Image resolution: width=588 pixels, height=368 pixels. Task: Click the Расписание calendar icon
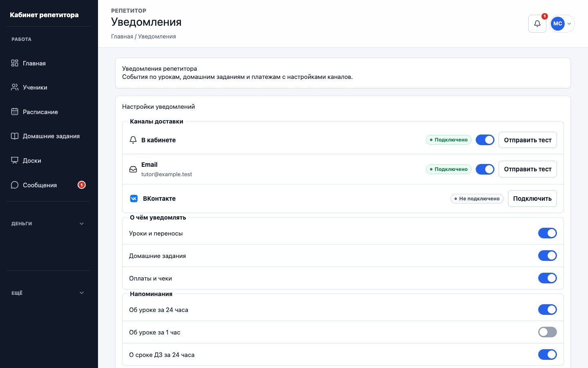(x=15, y=112)
